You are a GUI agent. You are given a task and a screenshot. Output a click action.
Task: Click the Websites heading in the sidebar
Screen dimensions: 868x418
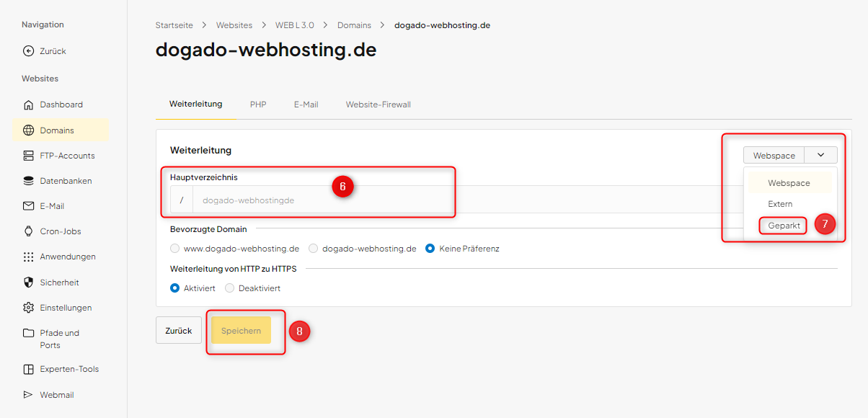pos(40,79)
